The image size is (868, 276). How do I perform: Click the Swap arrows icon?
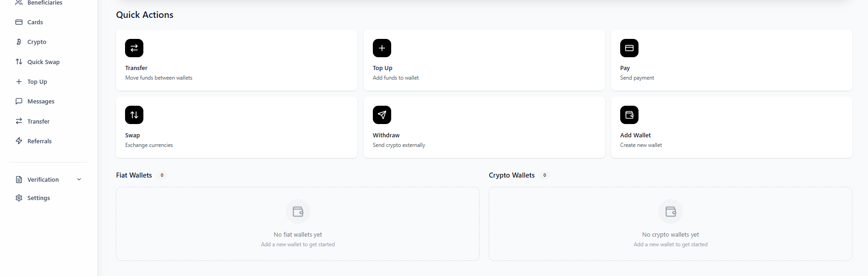(134, 115)
